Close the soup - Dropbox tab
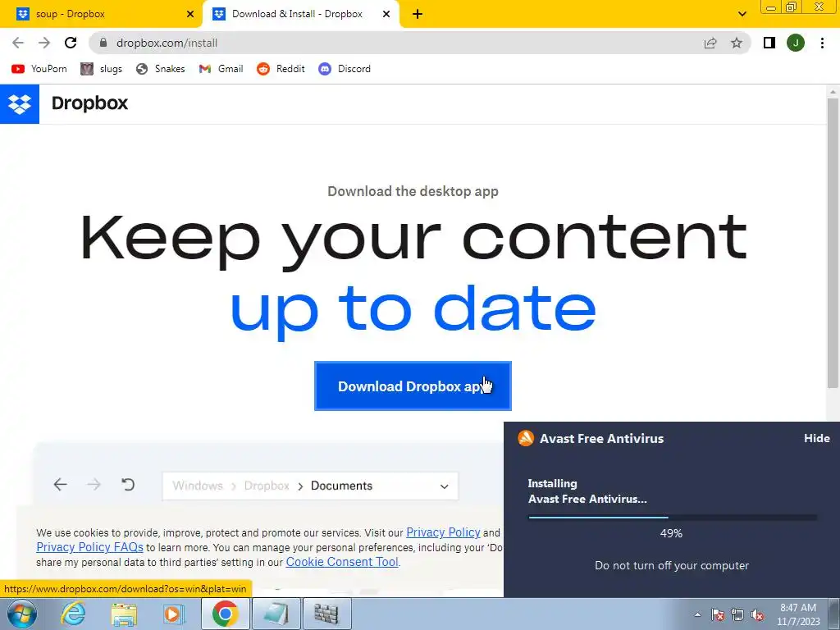Image resolution: width=840 pixels, height=630 pixels. 190,15
